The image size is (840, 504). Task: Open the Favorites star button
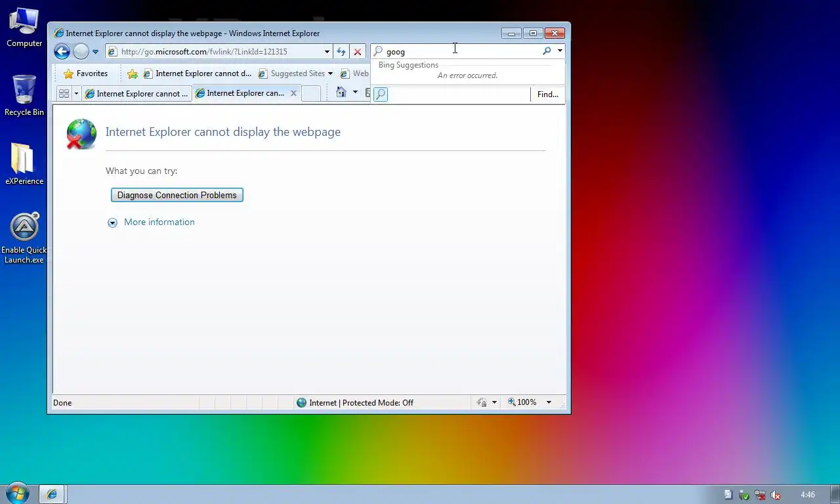pyautogui.click(x=85, y=73)
